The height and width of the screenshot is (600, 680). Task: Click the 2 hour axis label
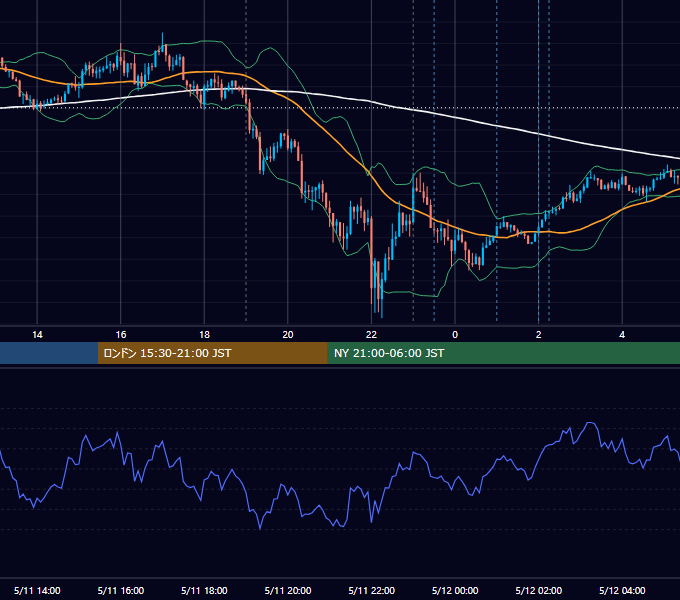point(539,335)
